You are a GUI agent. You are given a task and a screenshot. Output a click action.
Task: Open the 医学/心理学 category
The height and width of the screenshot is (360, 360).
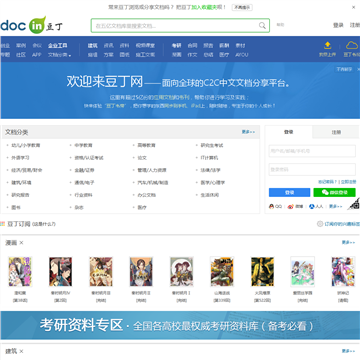(x=213, y=183)
